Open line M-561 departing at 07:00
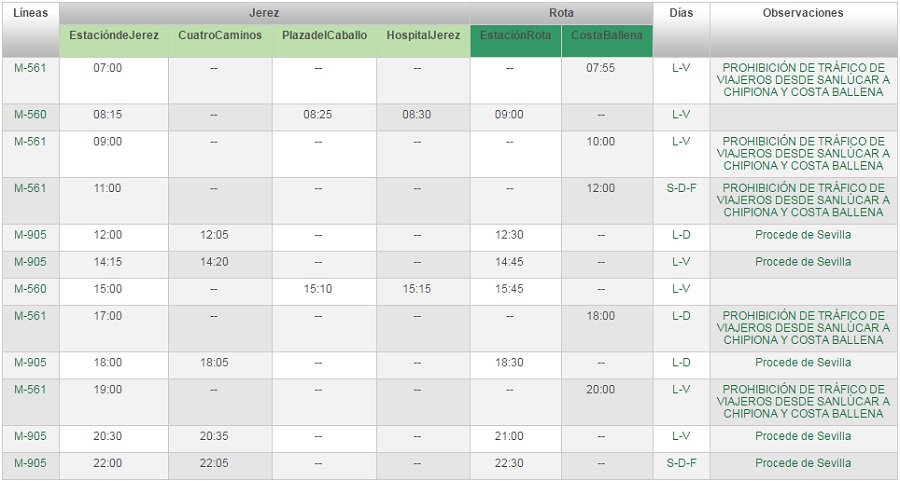Image resolution: width=900 pixels, height=481 pixels. 30,68
